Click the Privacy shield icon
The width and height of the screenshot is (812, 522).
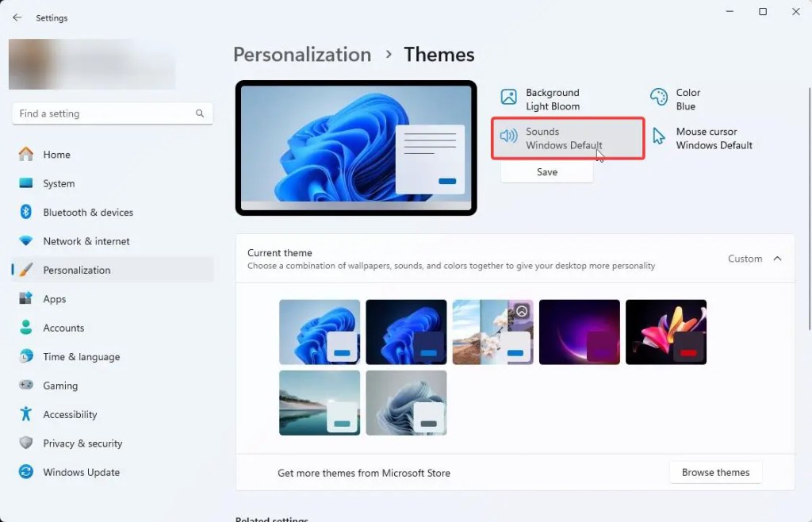(x=26, y=443)
